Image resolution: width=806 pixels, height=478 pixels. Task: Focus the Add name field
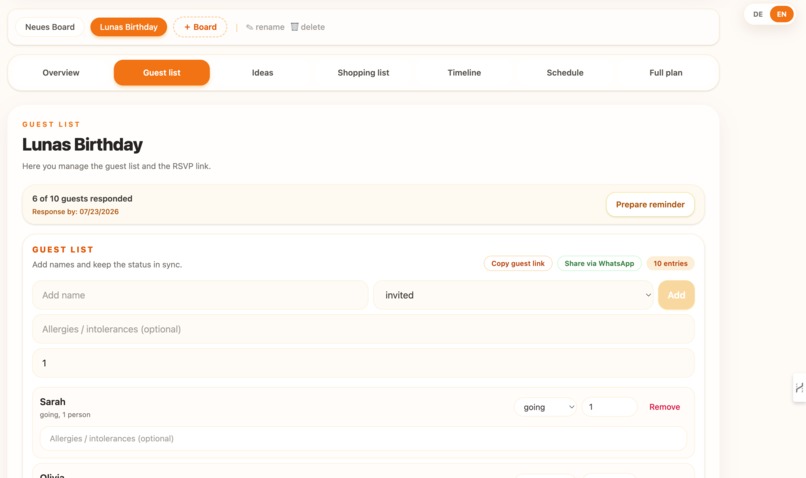pyautogui.click(x=200, y=295)
